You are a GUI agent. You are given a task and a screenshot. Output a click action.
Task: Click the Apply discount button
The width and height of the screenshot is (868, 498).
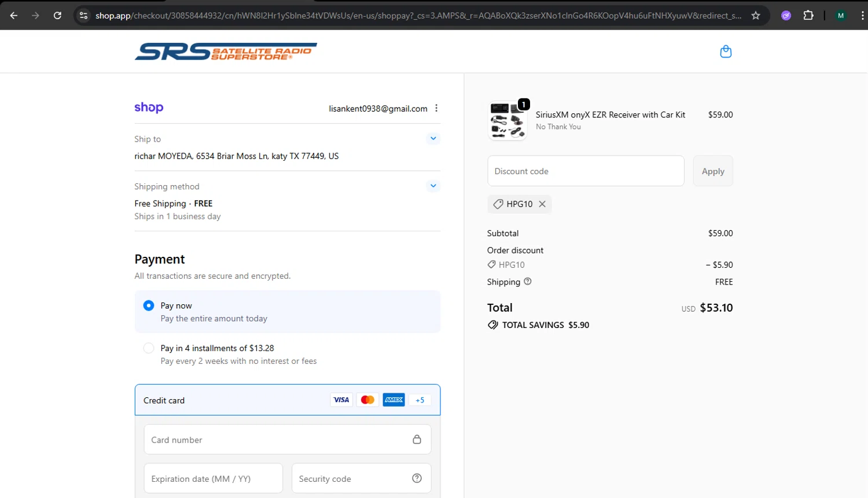click(713, 171)
